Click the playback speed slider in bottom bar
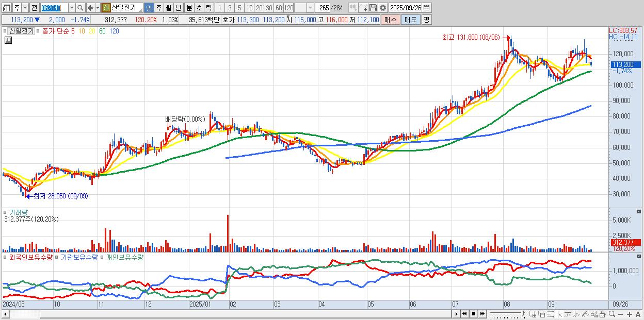 [507, 314]
